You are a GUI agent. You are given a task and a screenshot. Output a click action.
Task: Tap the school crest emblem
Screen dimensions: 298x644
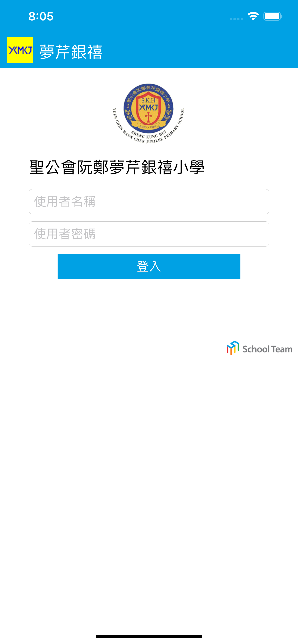click(149, 113)
